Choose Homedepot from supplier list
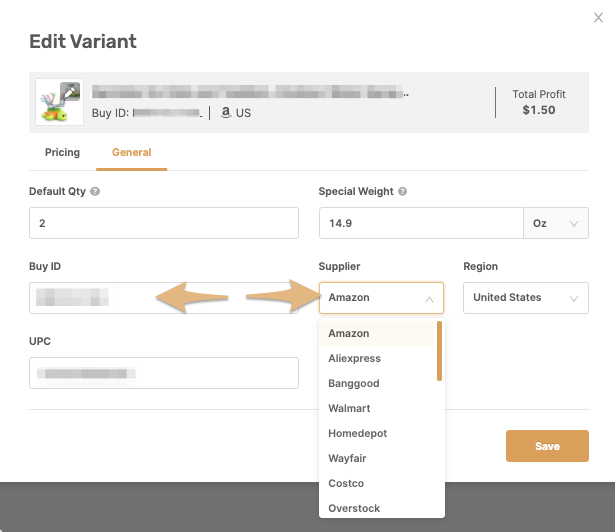The width and height of the screenshot is (615, 532). [x=378, y=434]
